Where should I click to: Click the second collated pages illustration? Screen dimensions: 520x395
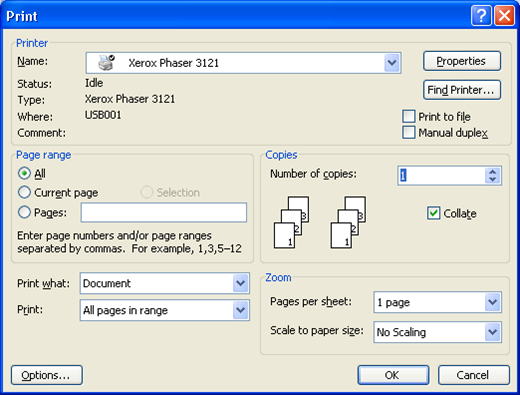point(348,222)
